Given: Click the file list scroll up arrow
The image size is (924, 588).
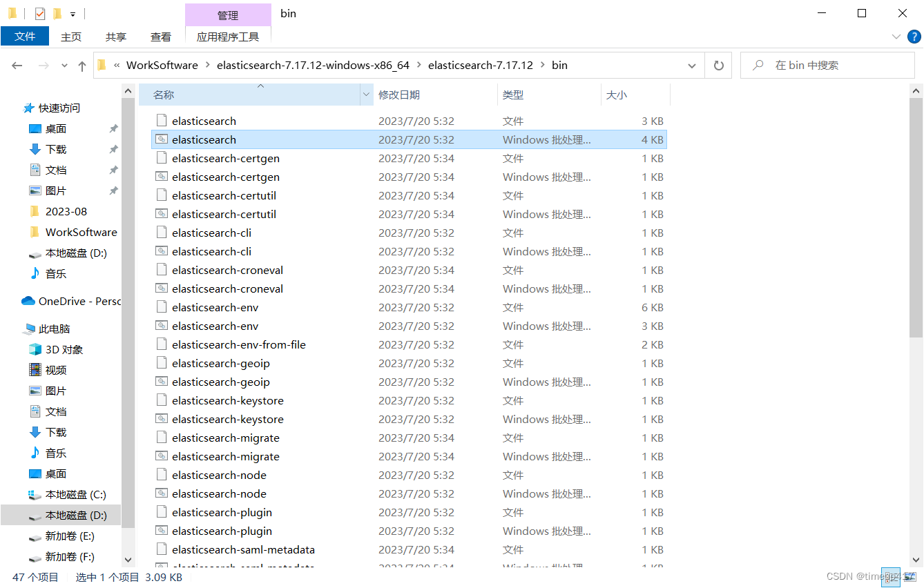Looking at the screenshot, I should pyautogui.click(x=916, y=90).
